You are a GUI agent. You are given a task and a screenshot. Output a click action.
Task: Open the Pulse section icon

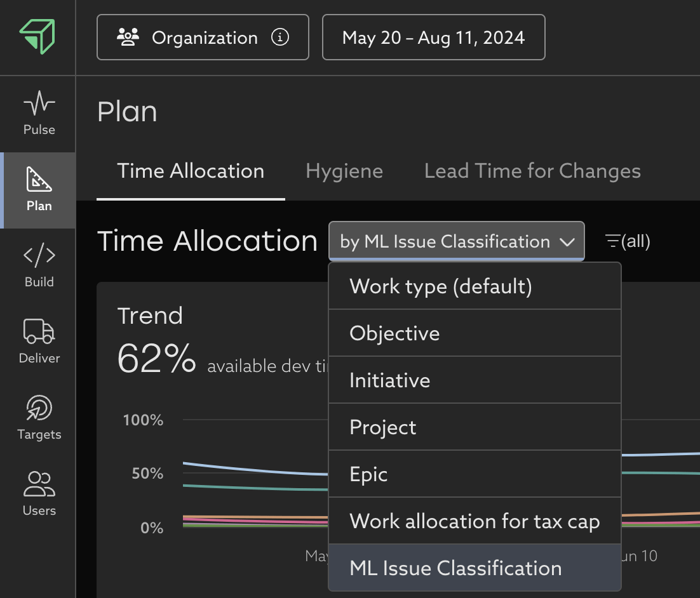[39, 103]
